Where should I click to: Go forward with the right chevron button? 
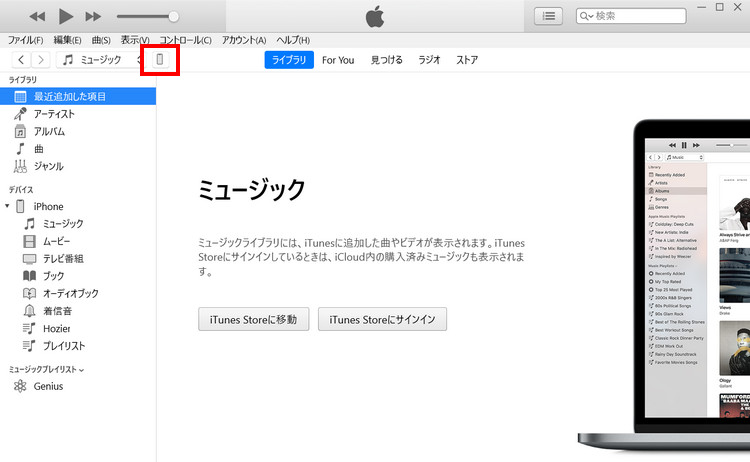[41, 60]
